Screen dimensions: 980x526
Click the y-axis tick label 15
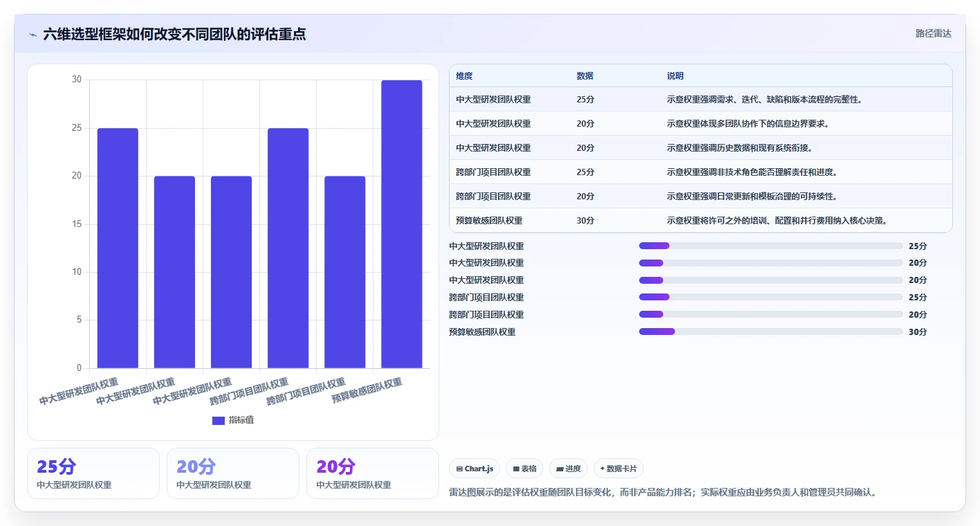[76, 224]
